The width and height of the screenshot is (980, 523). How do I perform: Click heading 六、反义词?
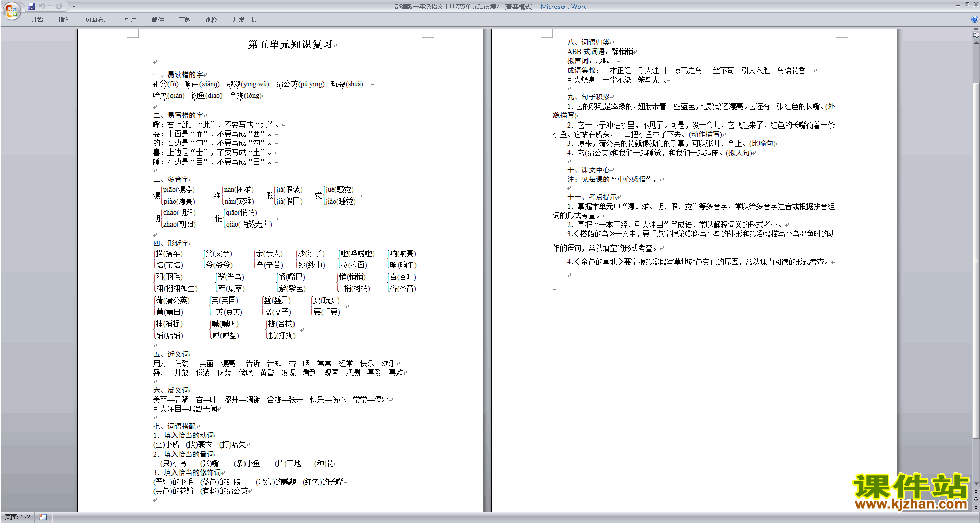tap(171, 390)
